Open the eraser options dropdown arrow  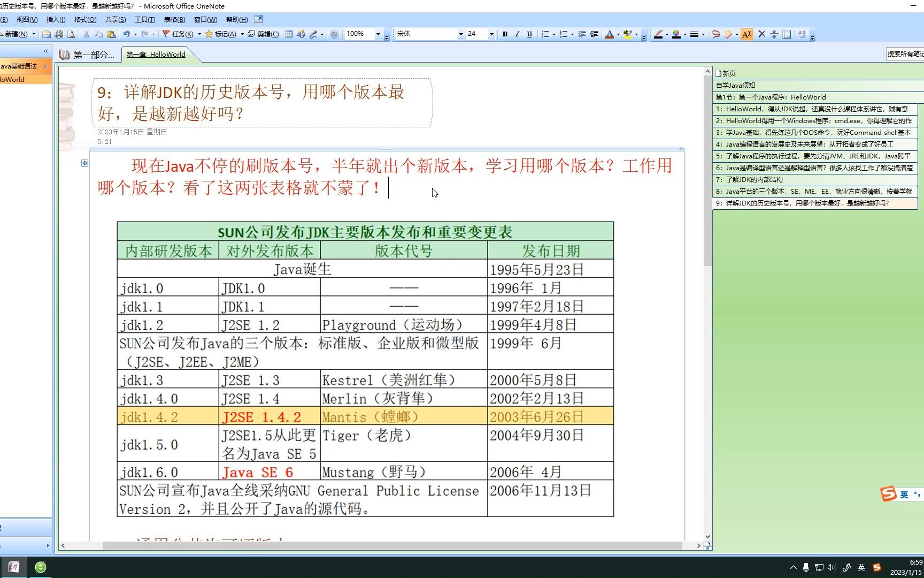(737, 34)
